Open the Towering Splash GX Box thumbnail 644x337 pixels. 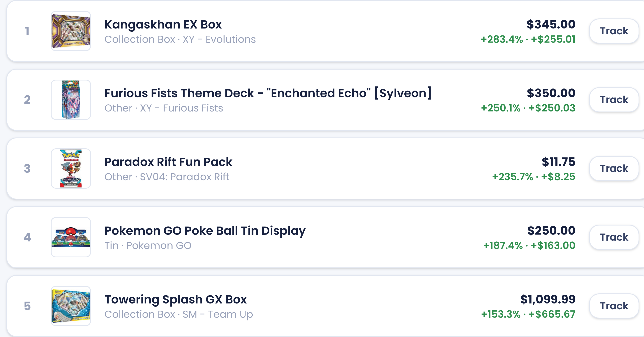71,306
